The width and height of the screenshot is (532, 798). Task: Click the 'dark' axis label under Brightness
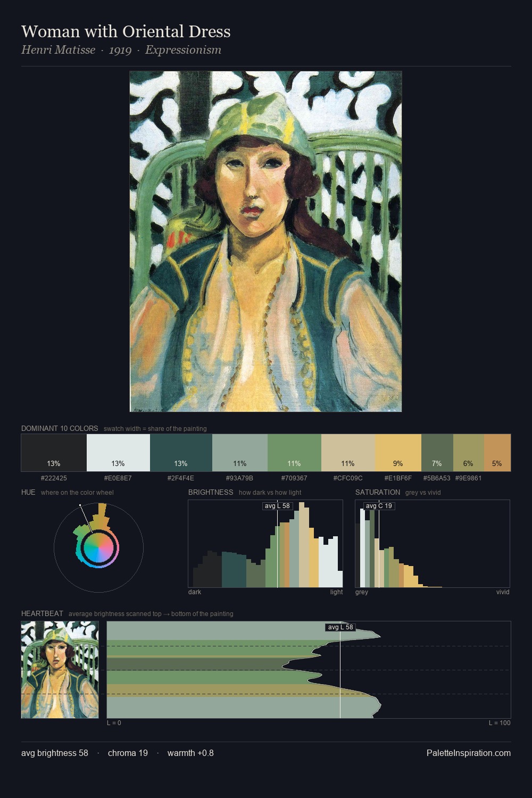[195, 592]
